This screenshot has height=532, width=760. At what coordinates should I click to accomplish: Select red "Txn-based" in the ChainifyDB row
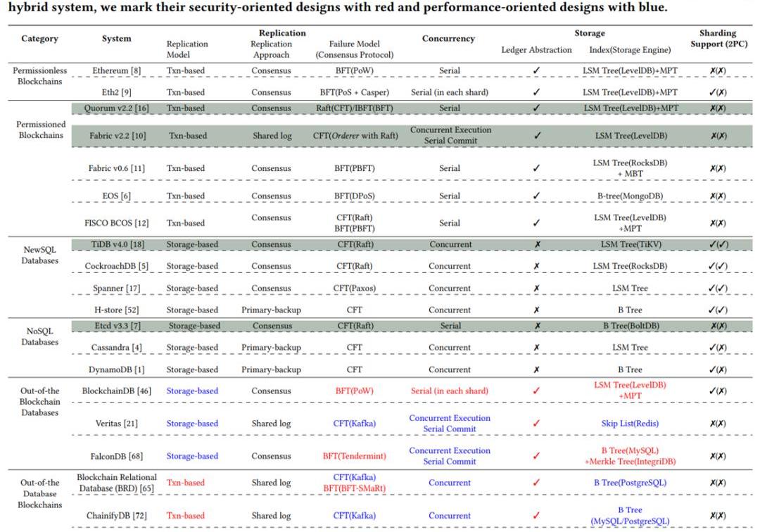click(x=185, y=516)
